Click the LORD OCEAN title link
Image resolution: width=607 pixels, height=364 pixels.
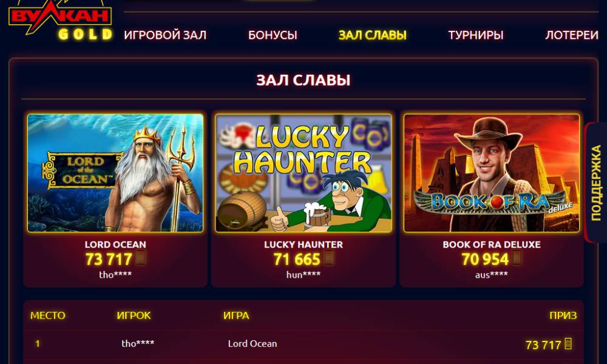pyautogui.click(x=115, y=244)
